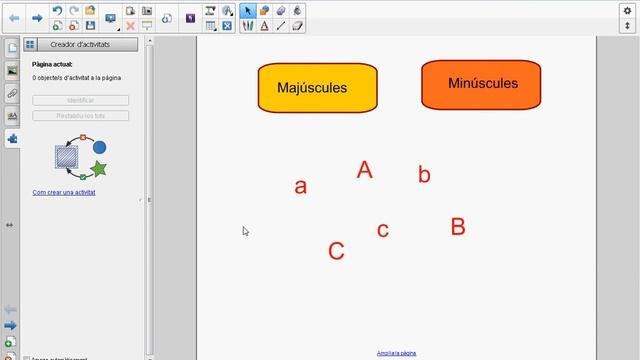The image size is (640, 360).
Task: Open the screen capture camera icon
Action: 147,11
